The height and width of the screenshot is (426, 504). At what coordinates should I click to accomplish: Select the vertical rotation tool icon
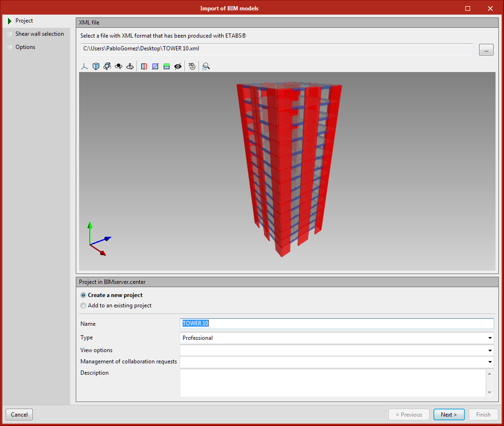[130, 66]
